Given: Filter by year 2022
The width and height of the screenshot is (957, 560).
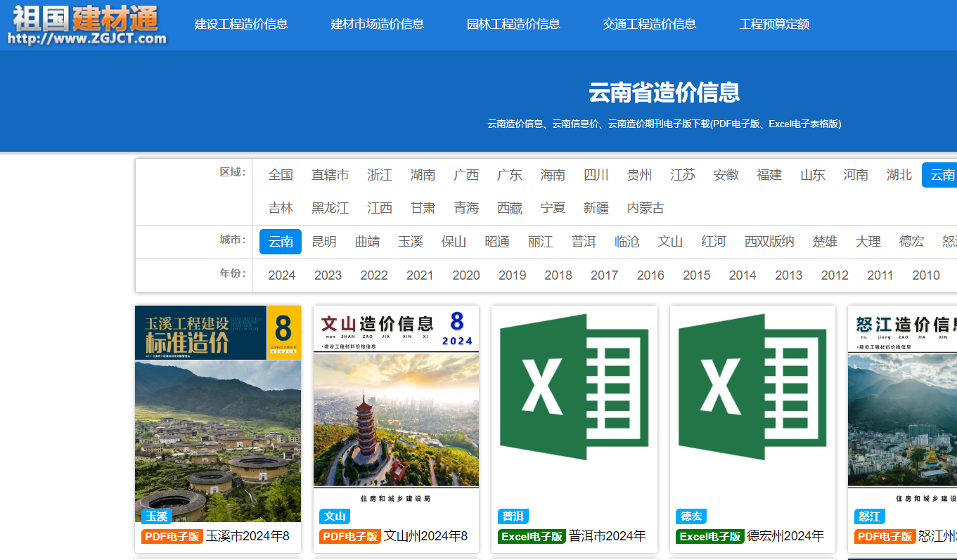Looking at the screenshot, I should 374,275.
